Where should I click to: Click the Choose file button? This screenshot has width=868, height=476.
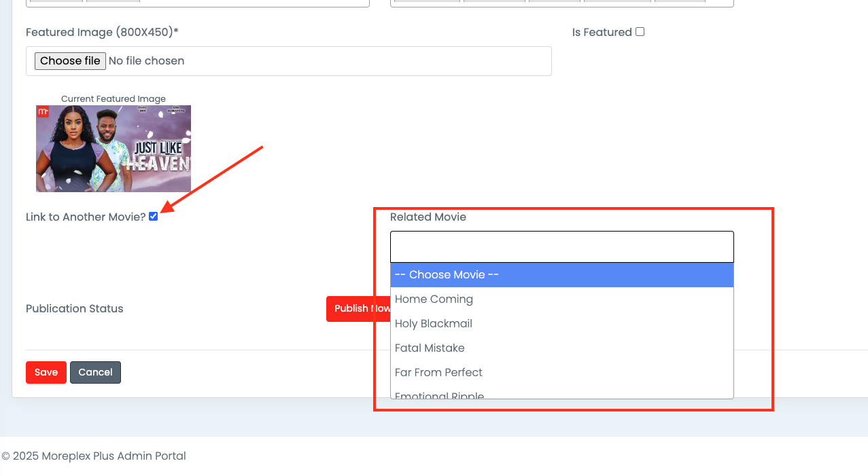coord(70,61)
